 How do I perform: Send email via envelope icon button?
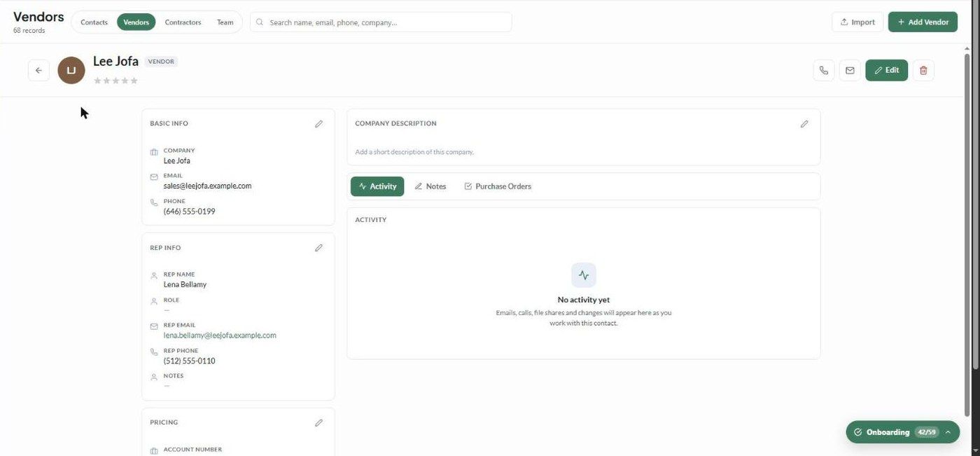click(x=850, y=70)
